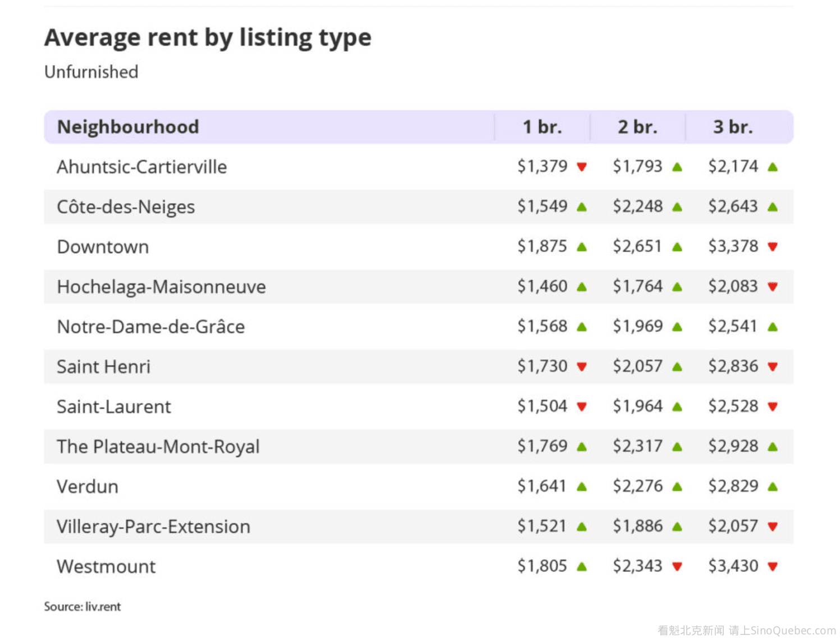Select the 1 br. column header
This screenshot has height=640, width=840.
(542, 127)
